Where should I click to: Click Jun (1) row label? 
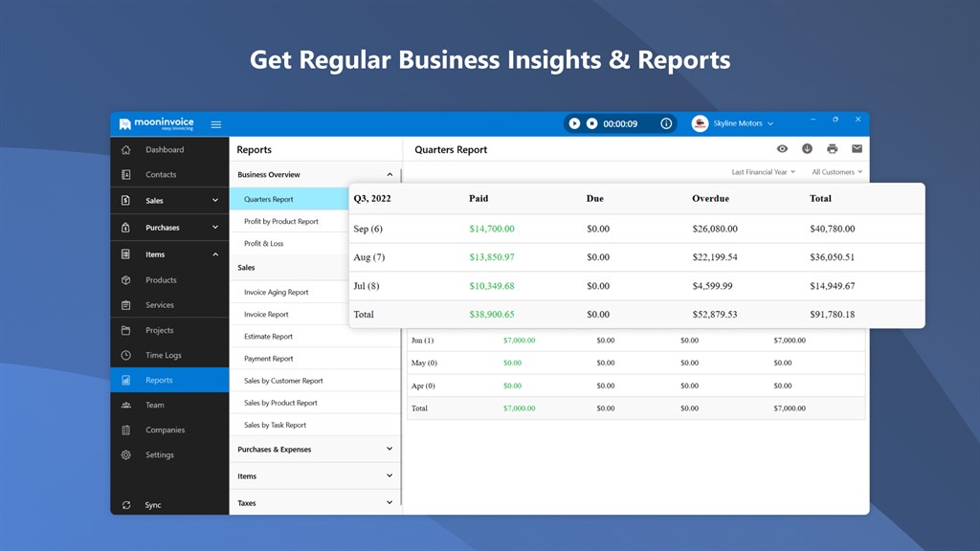[422, 341]
